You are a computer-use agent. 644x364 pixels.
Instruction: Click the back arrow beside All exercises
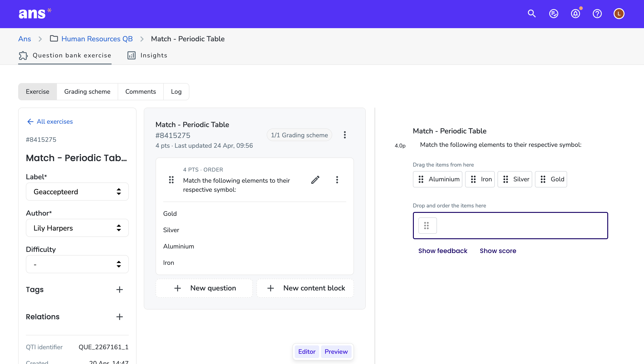[30, 122]
